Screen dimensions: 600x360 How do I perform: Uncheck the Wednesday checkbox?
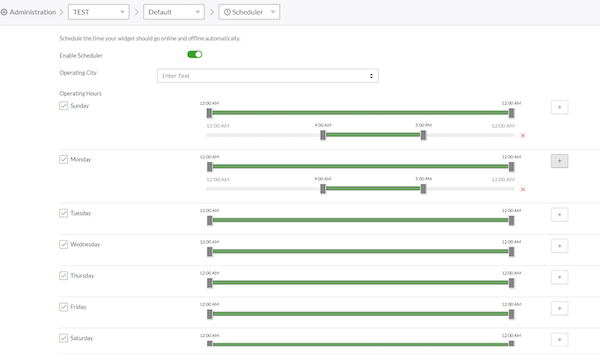pyautogui.click(x=64, y=244)
